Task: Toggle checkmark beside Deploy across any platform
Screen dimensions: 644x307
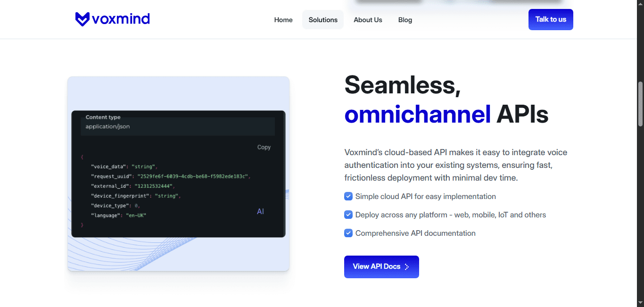Action: click(x=348, y=215)
